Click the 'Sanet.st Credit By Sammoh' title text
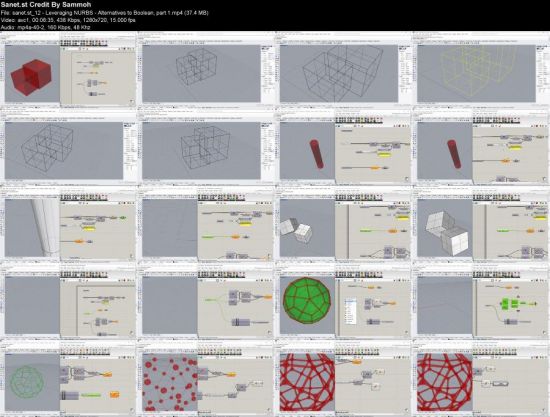The width and height of the screenshot is (550, 417). point(46,5)
